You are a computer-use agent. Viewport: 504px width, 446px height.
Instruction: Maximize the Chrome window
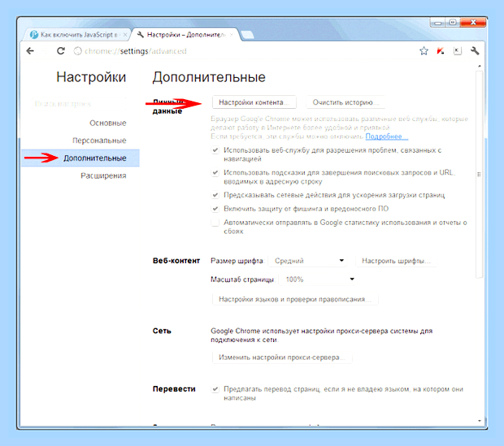(x=453, y=23)
